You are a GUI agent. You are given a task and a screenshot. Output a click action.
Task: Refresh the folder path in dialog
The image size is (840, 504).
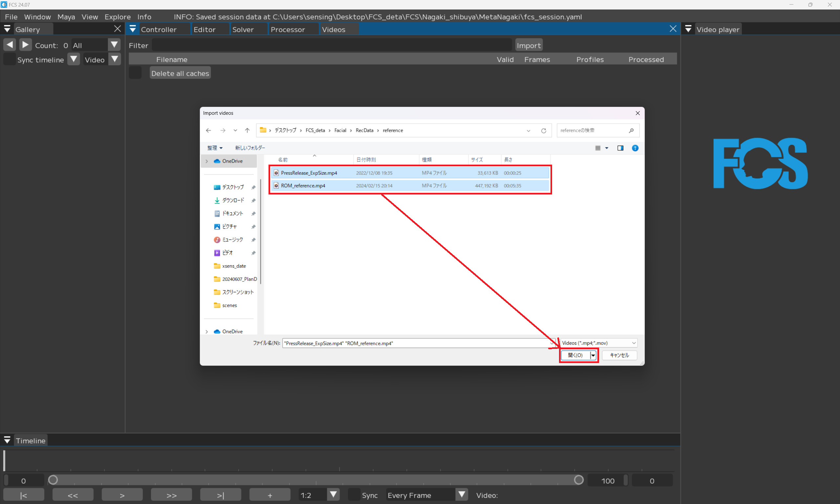pyautogui.click(x=544, y=131)
